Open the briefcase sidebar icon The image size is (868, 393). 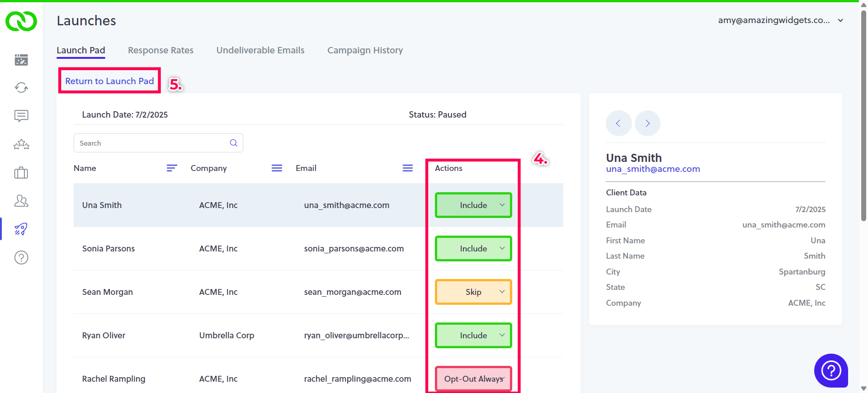pyautogui.click(x=21, y=173)
